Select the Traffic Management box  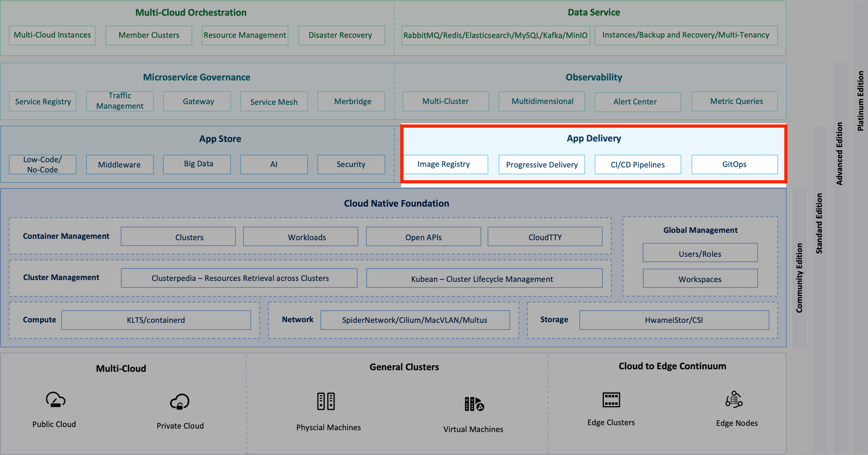click(120, 101)
